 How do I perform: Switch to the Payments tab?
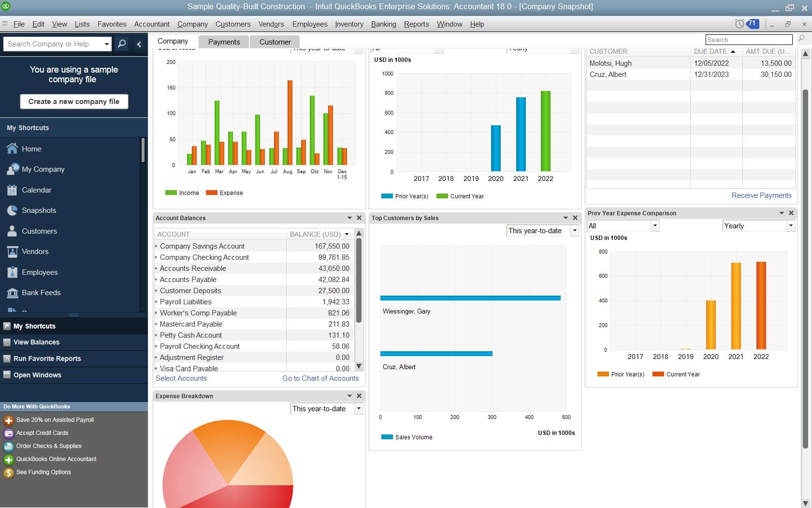click(x=223, y=42)
